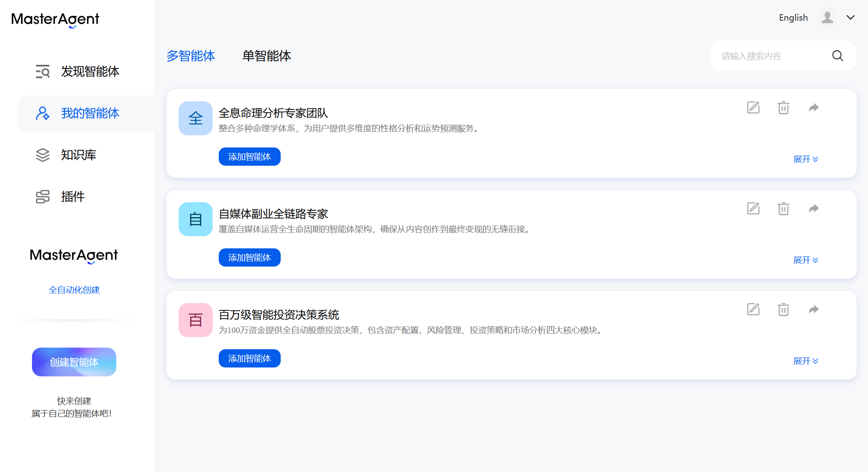Edit the 自媒体副业全链路专家 agent
This screenshot has width=868, height=472.
[x=753, y=209]
